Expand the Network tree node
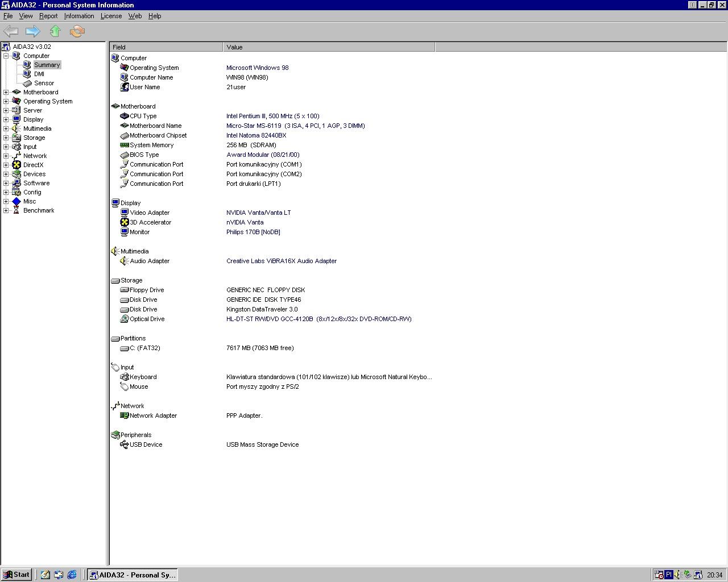The image size is (728, 582). (6, 156)
